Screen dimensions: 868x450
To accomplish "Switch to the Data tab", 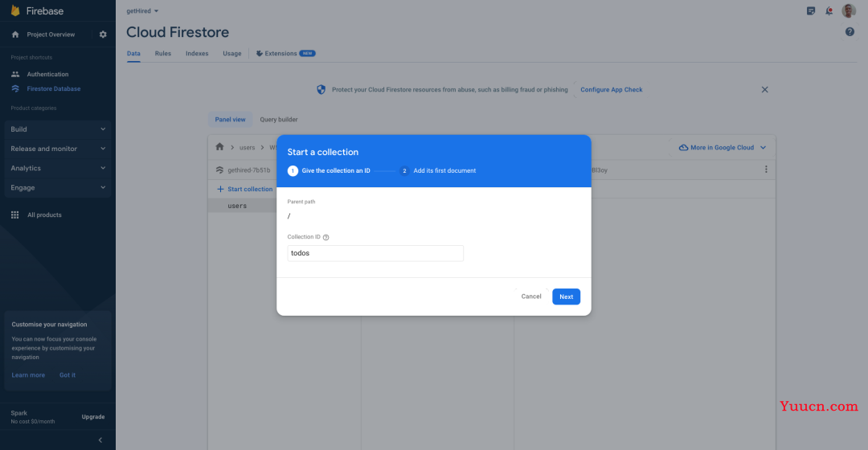I will 133,54.
